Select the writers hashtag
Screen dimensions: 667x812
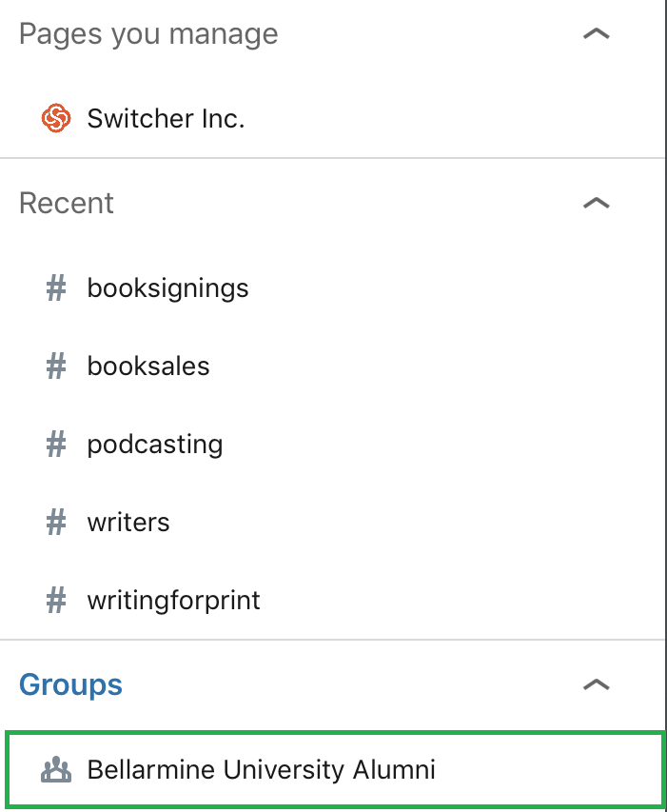tap(128, 523)
